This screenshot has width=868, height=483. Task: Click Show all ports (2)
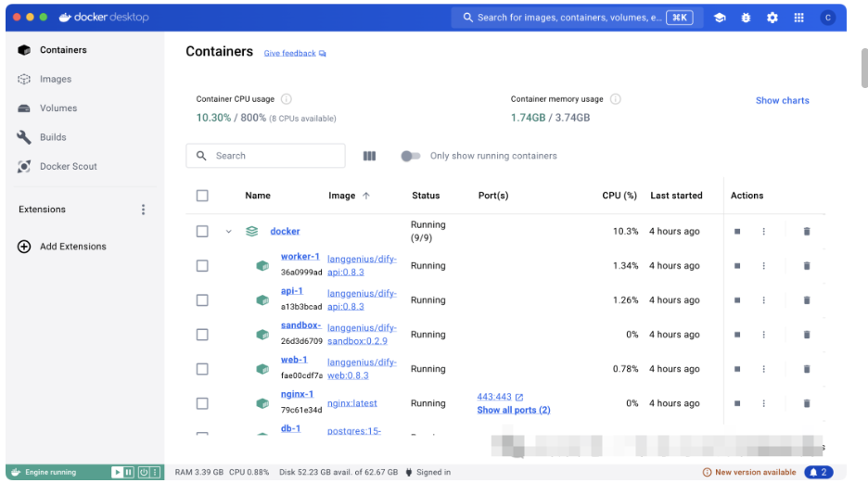[514, 410]
